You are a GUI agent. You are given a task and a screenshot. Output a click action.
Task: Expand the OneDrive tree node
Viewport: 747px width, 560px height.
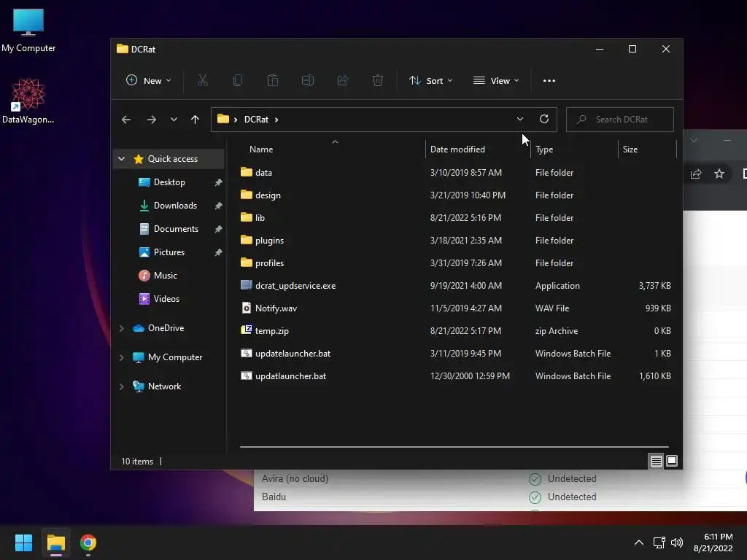(122, 328)
